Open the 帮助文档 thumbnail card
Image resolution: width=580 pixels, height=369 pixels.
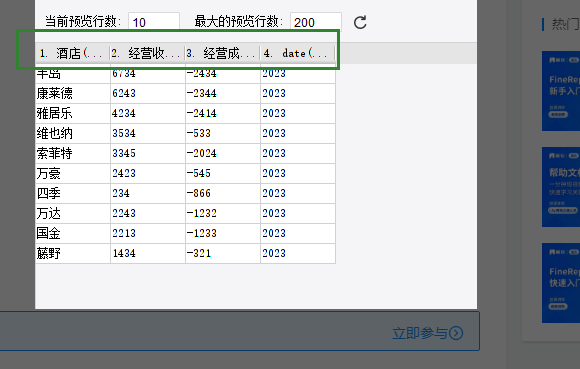coord(561,187)
